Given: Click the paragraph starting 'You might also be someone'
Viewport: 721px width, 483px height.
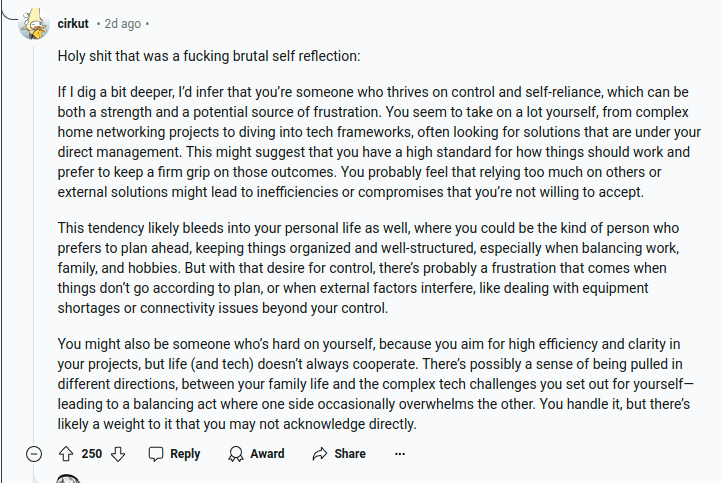Looking at the screenshot, I should pos(376,384).
